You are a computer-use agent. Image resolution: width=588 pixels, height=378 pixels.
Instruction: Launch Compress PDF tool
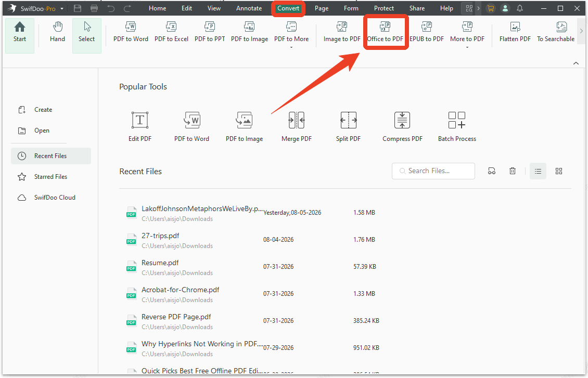pyautogui.click(x=402, y=127)
